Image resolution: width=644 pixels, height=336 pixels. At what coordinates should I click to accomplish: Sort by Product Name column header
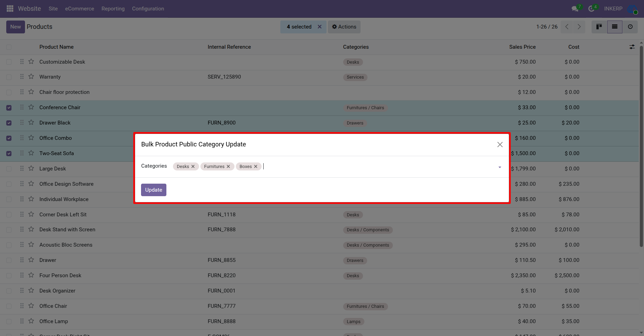tap(57, 47)
